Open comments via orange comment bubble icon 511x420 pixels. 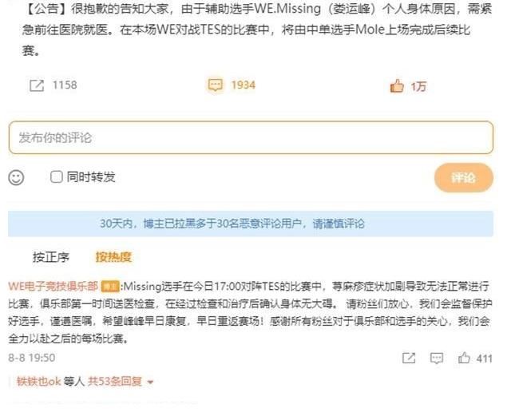[215, 85]
